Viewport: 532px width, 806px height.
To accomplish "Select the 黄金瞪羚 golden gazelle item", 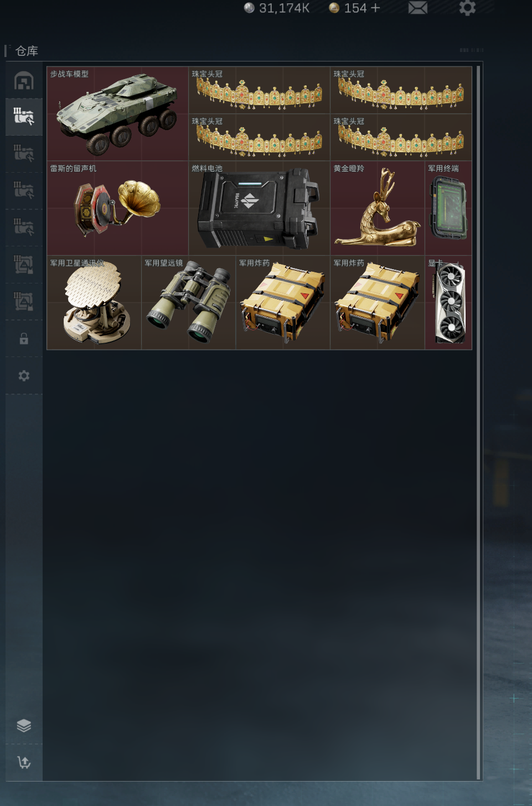I will [378, 208].
